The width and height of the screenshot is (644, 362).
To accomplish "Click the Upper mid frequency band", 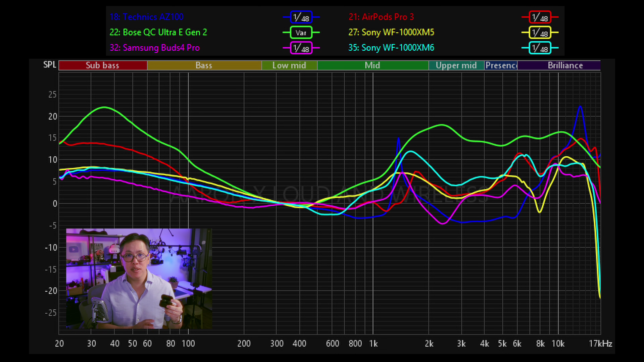I will tap(456, 65).
